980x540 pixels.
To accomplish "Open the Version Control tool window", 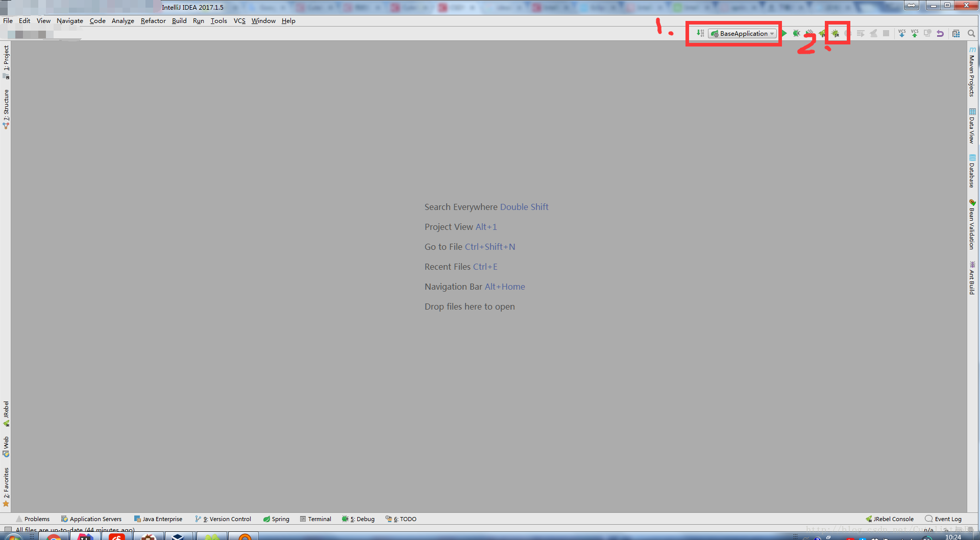I will 223,519.
